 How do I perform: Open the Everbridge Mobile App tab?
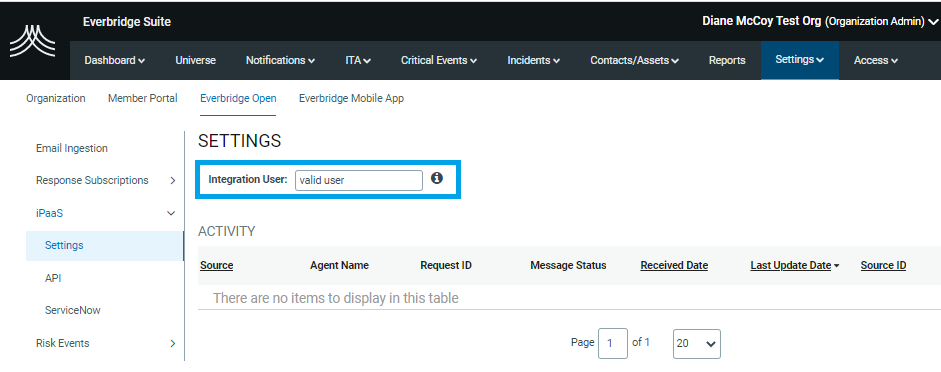pos(351,98)
